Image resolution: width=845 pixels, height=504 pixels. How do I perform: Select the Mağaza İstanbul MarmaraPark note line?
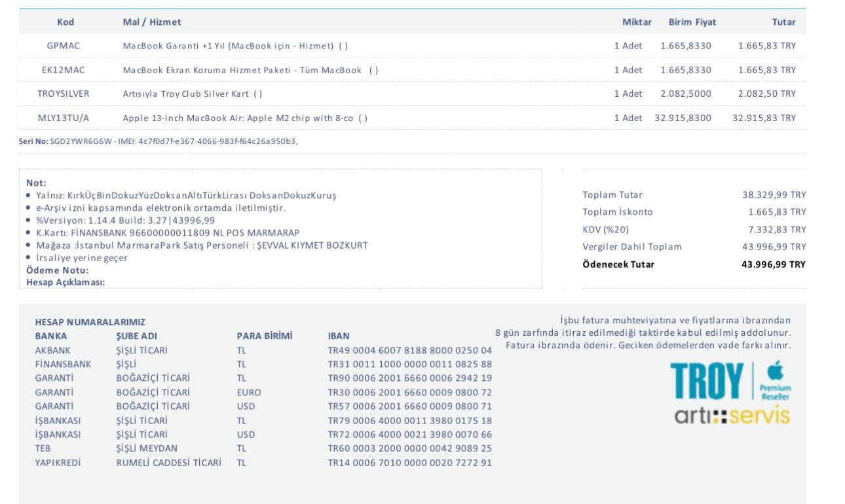202,245
